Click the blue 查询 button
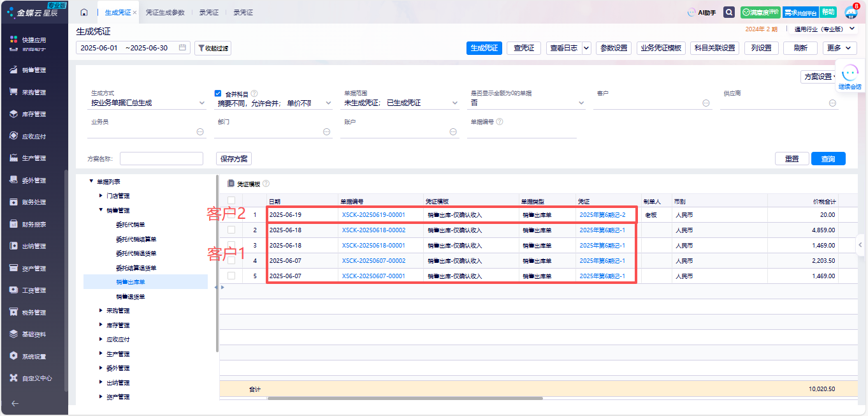This screenshot has width=868, height=416. click(828, 159)
